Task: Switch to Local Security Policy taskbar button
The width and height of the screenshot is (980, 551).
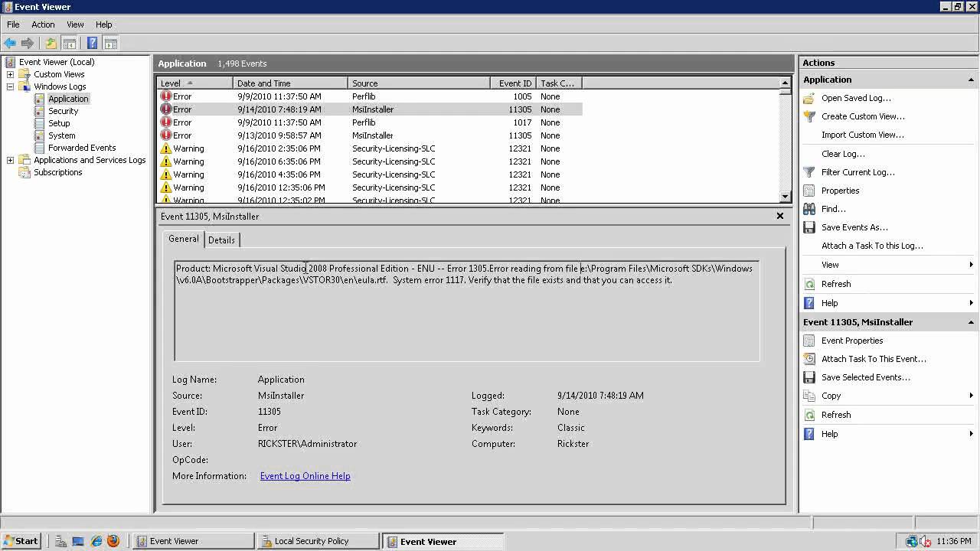Action: (318, 541)
